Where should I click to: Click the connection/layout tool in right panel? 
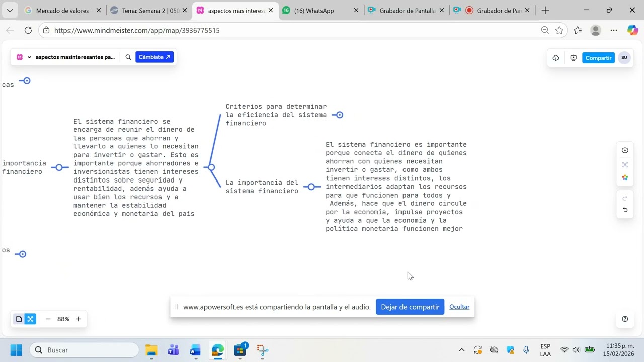point(625,164)
